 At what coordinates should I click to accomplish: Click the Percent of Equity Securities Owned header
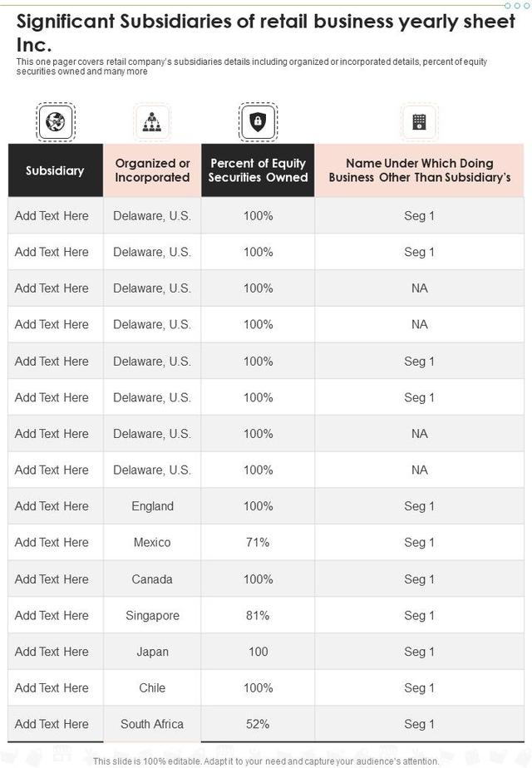click(258, 170)
